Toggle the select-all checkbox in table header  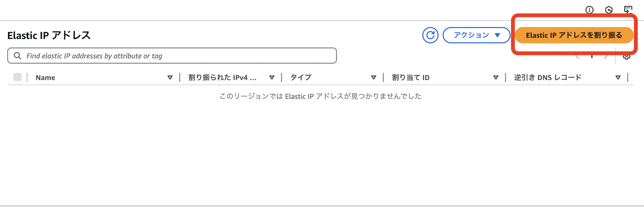coord(18,76)
